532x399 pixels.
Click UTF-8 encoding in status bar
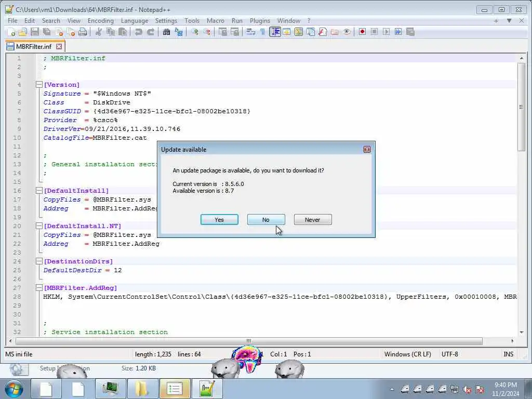[449, 354]
